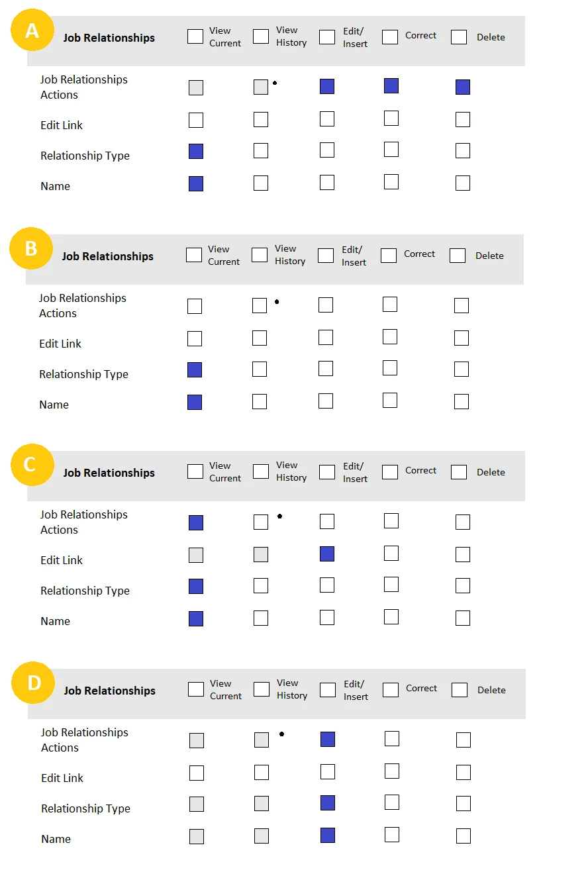Check View Current header box in option A

coord(195,36)
